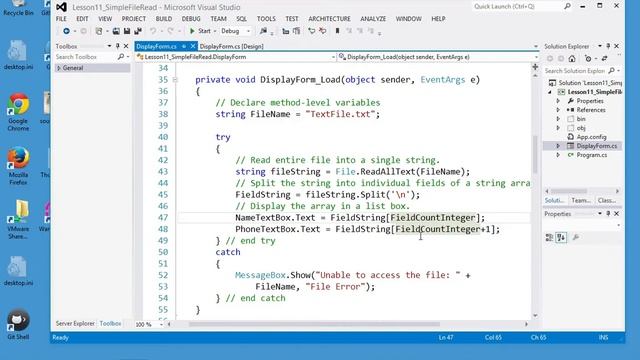Click Categorized icon in Properties panel
Viewport: 640px width, 360px height.
pyautogui.click(x=549, y=238)
